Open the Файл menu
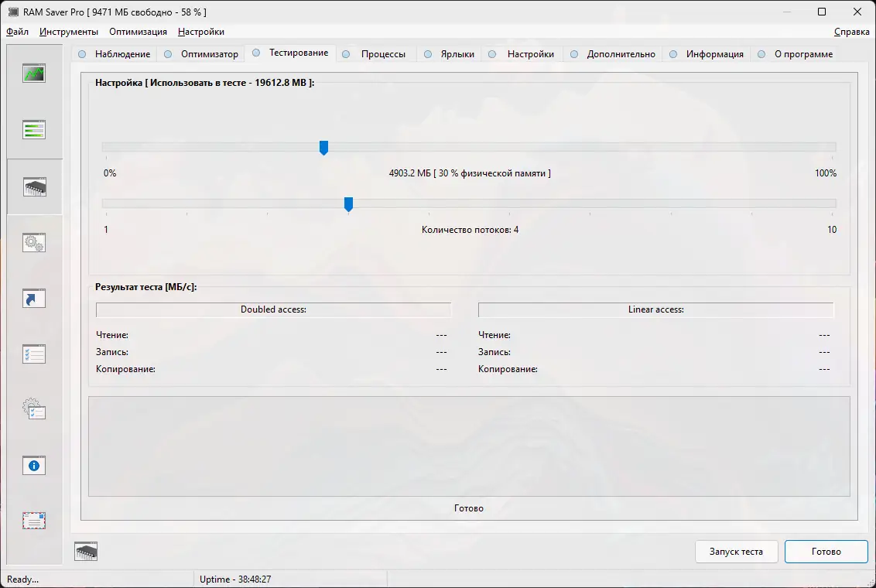The width and height of the screenshot is (876, 588). (x=17, y=32)
